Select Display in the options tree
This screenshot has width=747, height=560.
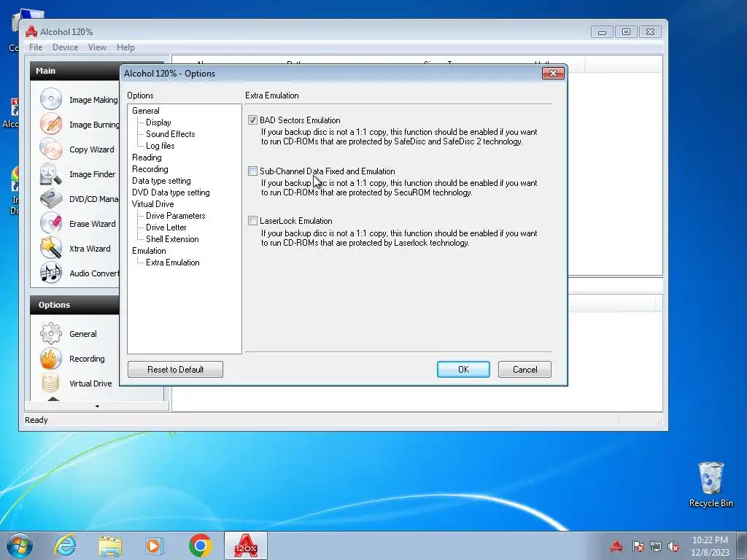(158, 122)
